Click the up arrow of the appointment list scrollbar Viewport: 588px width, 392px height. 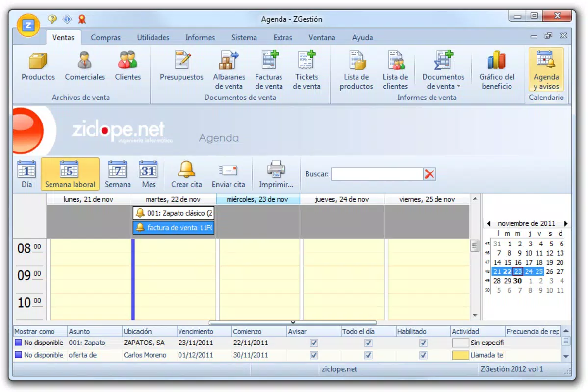pyautogui.click(x=566, y=331)
